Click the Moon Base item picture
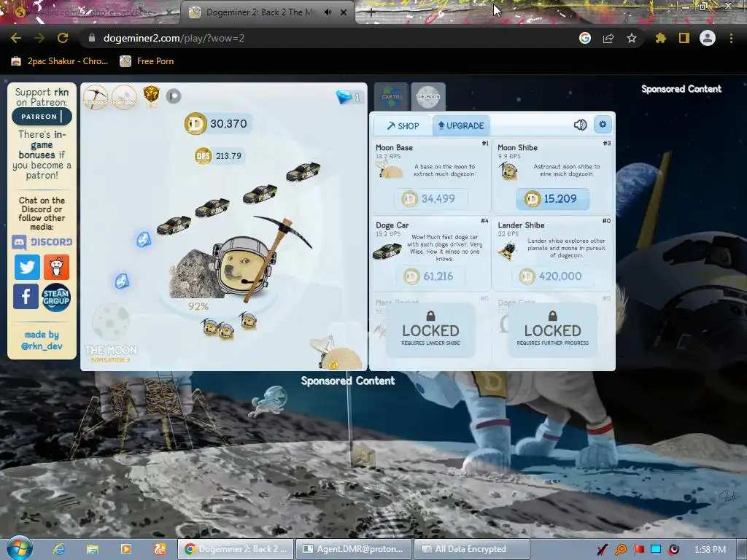This screenshot has width=747, height=560. coord(390,169)
